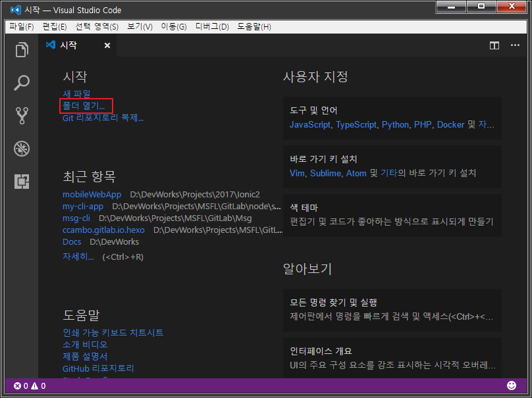The width and height of the screenshot is (532, 398).
Task: Open the Source Control view icon
Action: 22,116
